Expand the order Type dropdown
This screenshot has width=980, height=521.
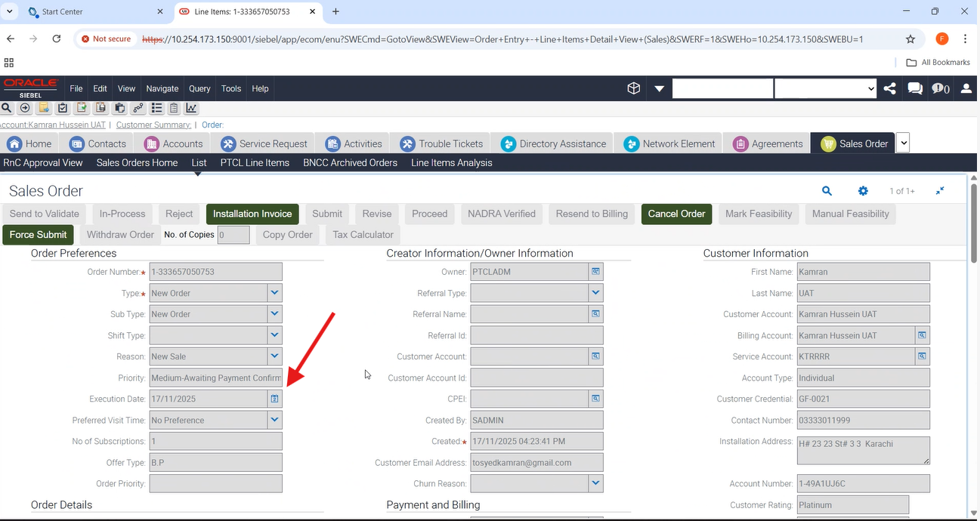(x=275, y=293)
